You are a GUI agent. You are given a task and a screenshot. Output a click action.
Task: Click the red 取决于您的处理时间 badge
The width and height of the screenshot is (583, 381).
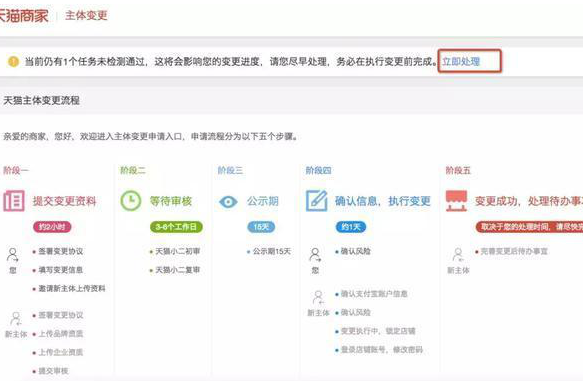529,227
